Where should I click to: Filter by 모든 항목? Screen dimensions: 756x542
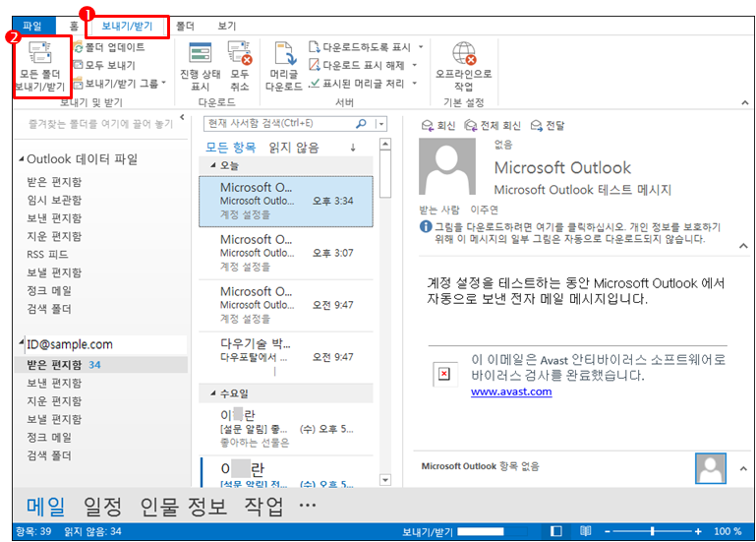click(x=230, y=148)
